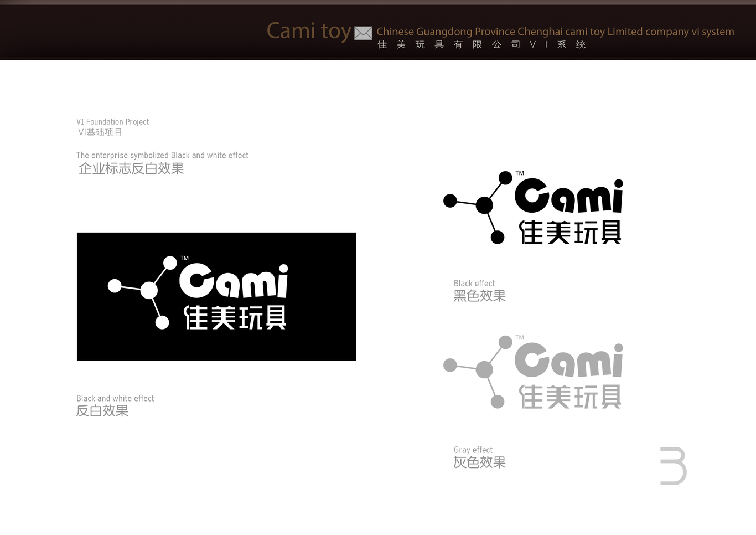Click the page number 3
This screenshot has width=756, height=535.
(x=674, y=466)
